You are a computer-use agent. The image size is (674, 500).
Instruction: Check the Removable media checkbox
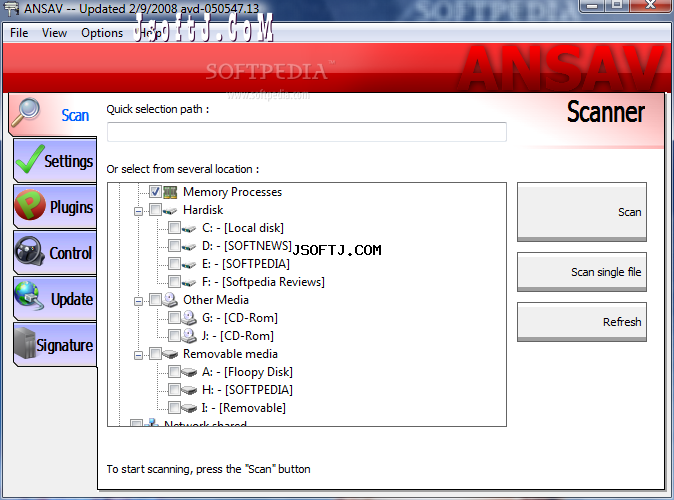(x=155, y=354)
